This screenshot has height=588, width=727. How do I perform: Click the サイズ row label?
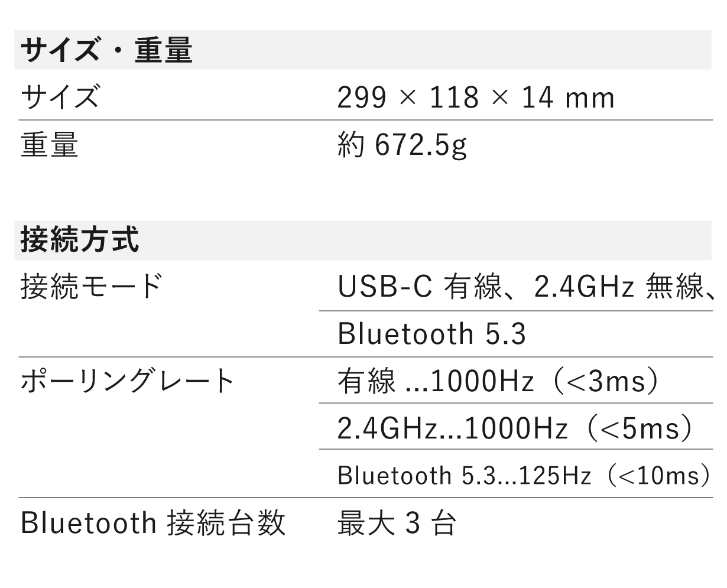pos(60,96)
